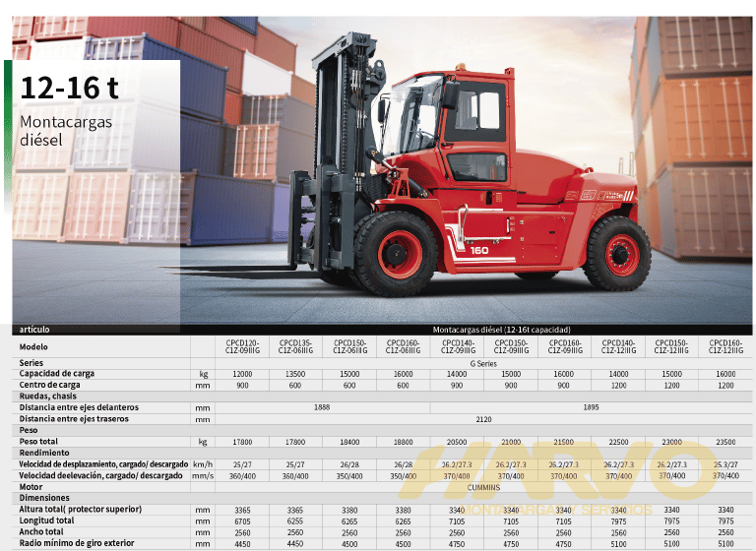Select the capacity value "12000"
This screenshot has height=551, width=756.
point(242,375)
